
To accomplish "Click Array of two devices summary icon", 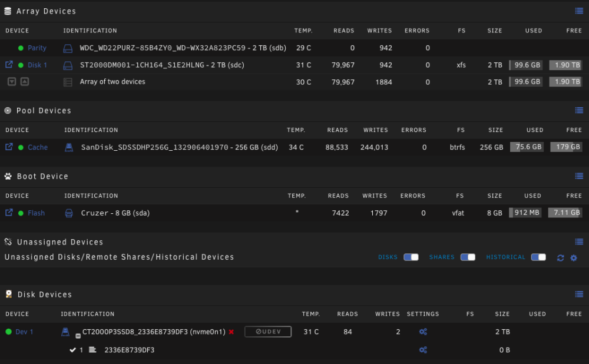I will [x=68, y=82].
